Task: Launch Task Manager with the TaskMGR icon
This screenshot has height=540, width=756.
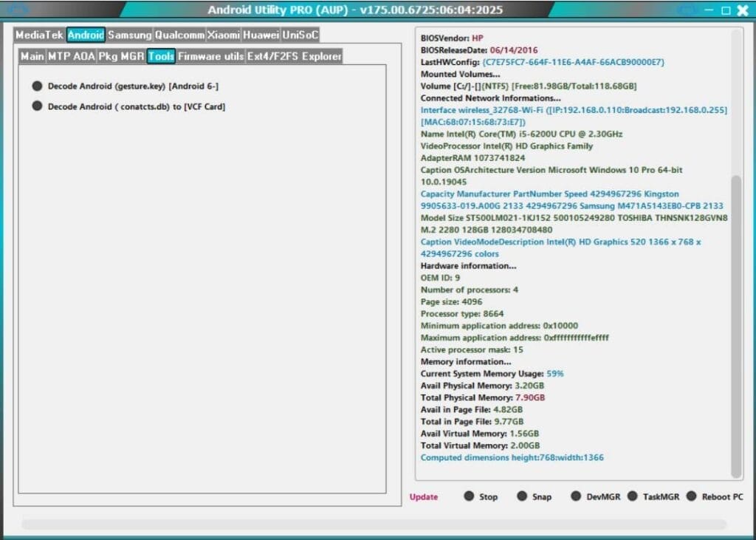Action: [x=634, y=496]
